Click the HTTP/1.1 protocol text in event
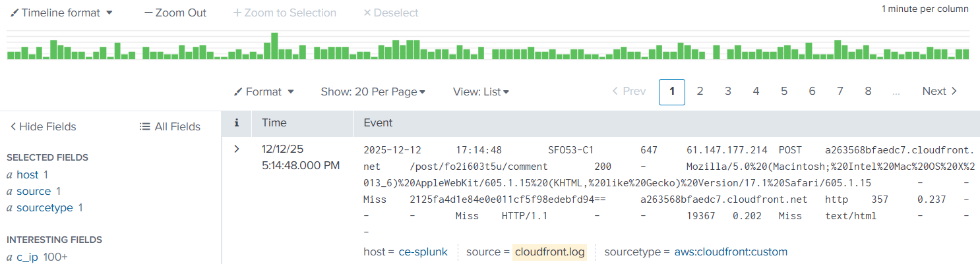 pos(525,216)
